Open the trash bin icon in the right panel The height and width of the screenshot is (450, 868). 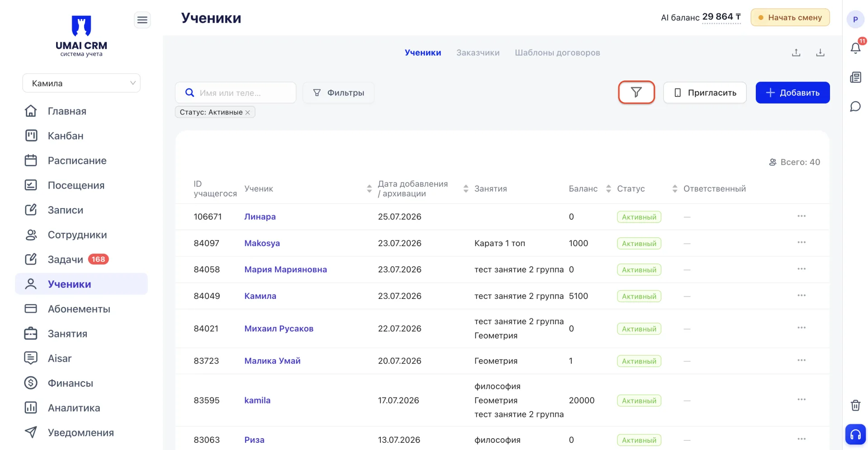point(855,405)
